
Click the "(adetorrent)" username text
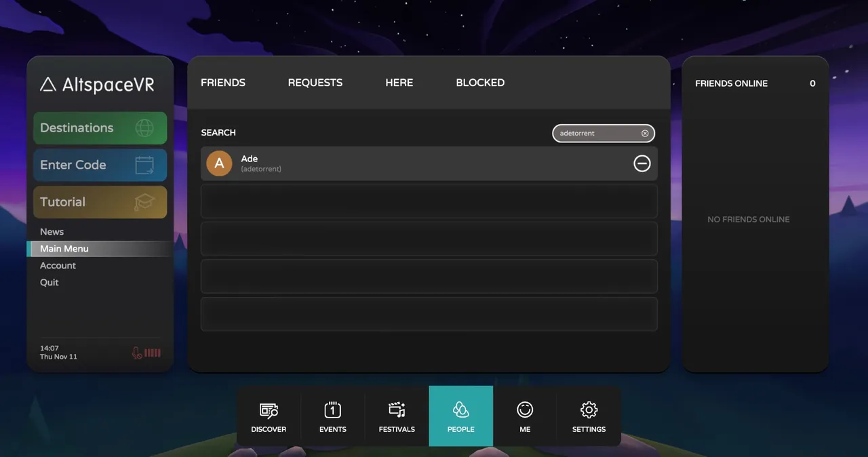(x=261, y=169)
